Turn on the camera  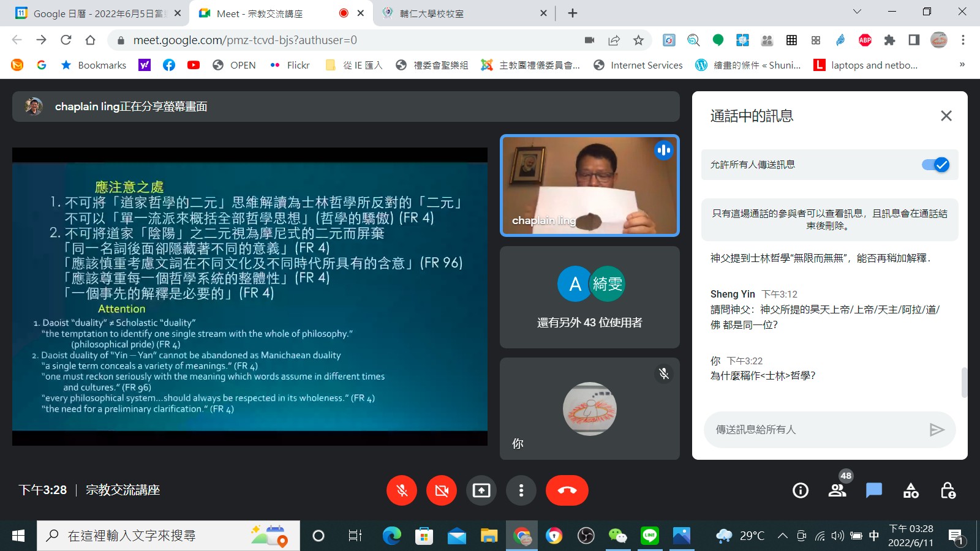(442, 490)
